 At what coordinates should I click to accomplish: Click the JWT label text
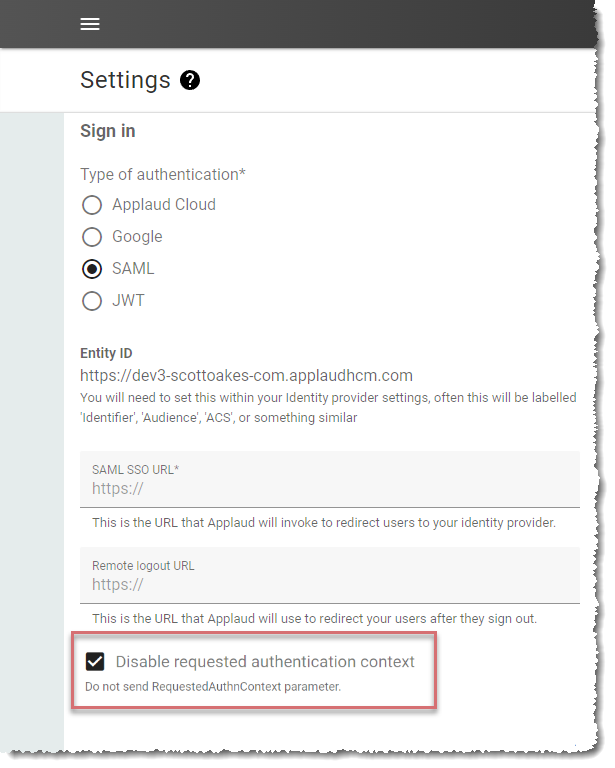(x=128, y=300)
